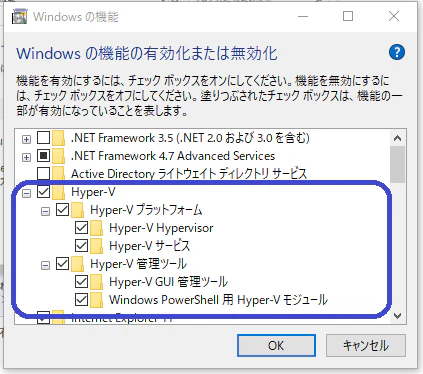
Task: Click the Hyper-V プラットフォーム folder icon
Action: (x=77, y=210)
